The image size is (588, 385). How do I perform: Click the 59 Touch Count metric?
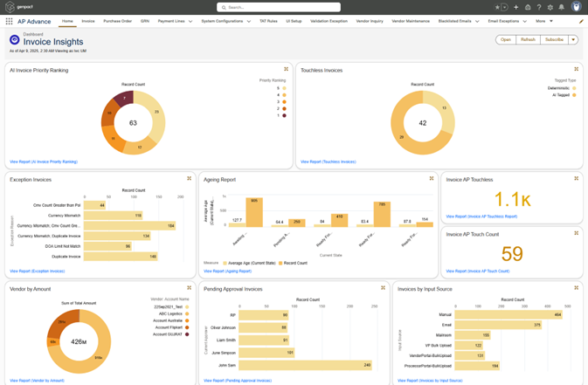pos(512,254)
